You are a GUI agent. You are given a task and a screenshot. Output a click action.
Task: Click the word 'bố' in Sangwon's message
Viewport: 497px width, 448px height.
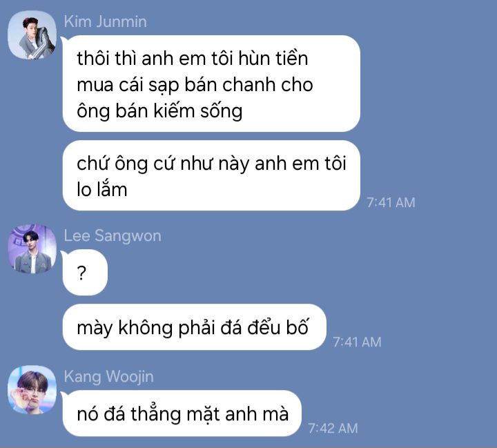(298, 327)
